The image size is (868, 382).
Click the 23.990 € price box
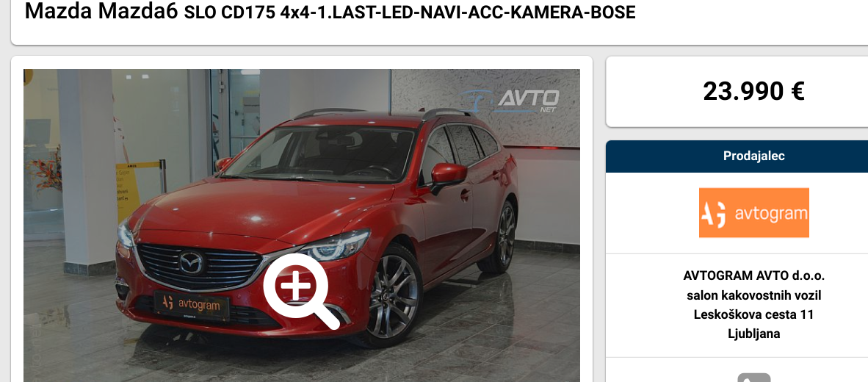[737, 91]
